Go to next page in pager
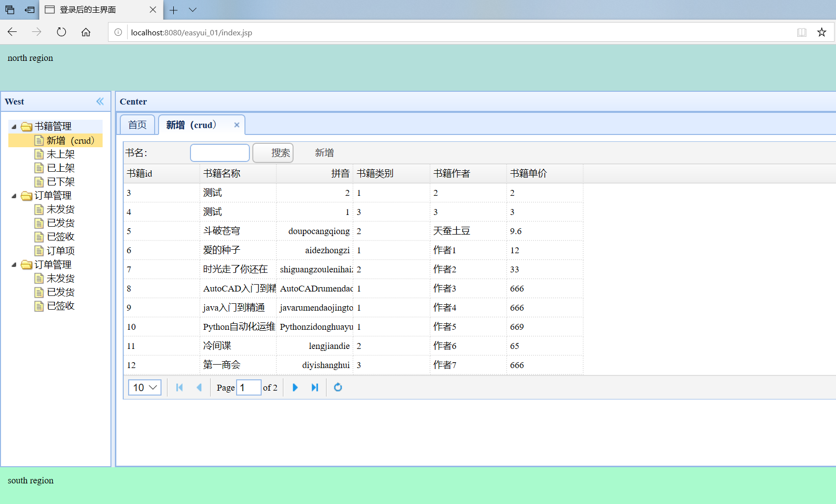The width and height of the screenshot is (836, 504). tap(295, 388)
